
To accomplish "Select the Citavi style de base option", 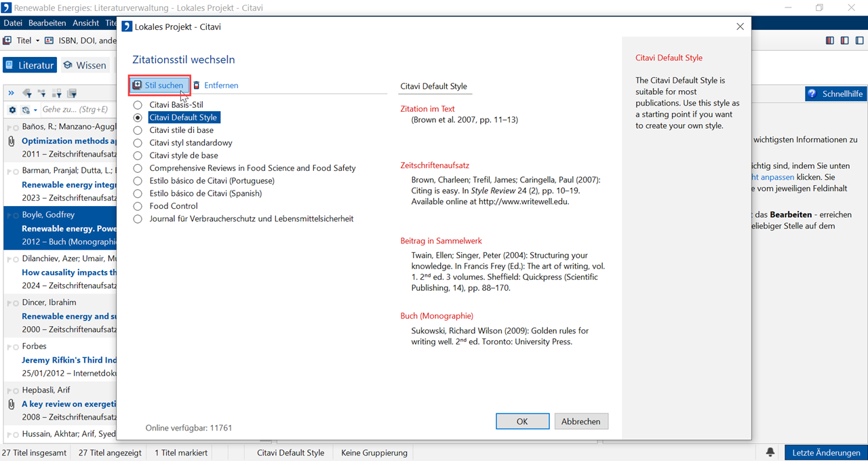I will (138, 155).
